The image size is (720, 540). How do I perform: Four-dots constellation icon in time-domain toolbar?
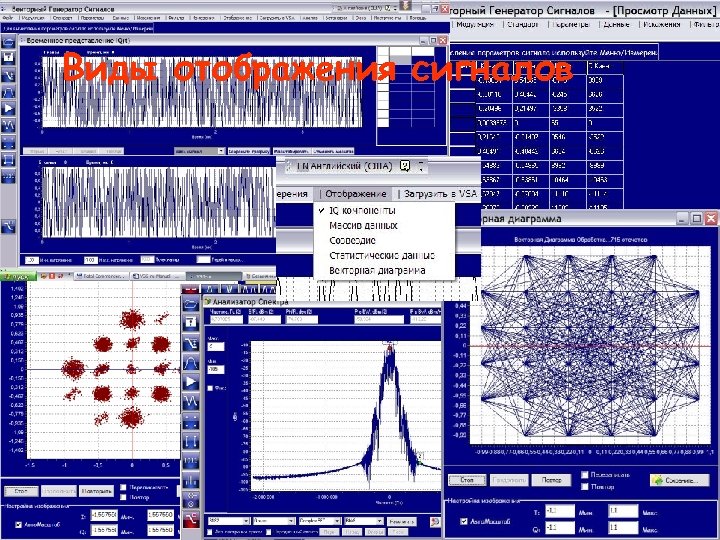click(x=8, y=142)
